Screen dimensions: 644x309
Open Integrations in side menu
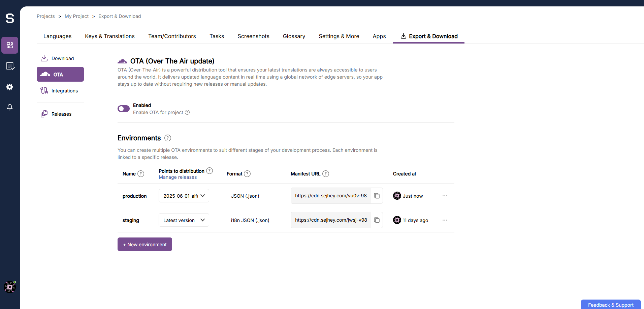60,91
